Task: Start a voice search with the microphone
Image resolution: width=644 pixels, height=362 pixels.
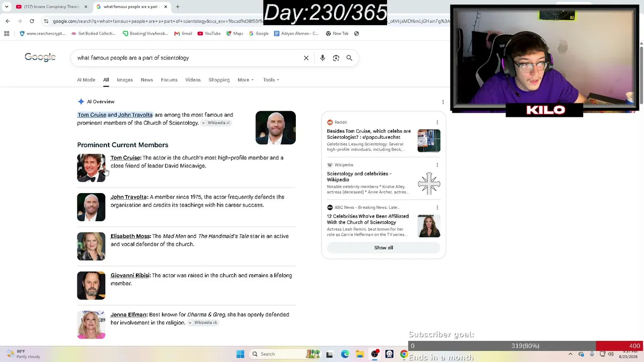Action: pos(323,58)
